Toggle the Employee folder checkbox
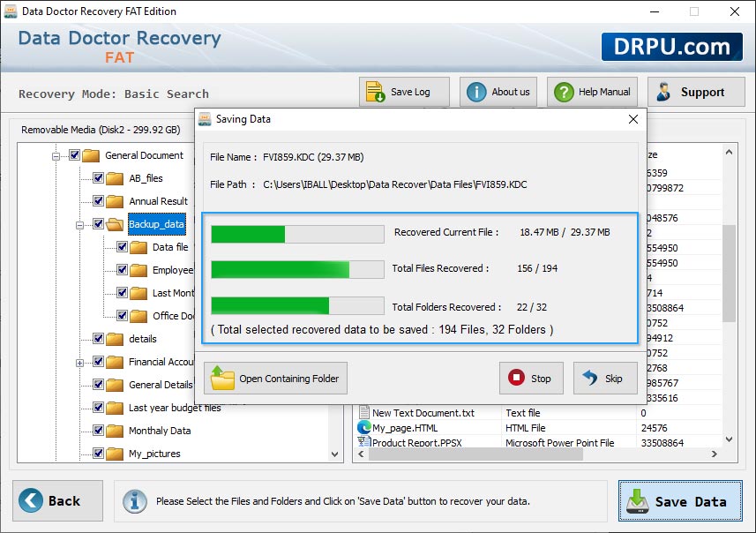 point(122,270)
